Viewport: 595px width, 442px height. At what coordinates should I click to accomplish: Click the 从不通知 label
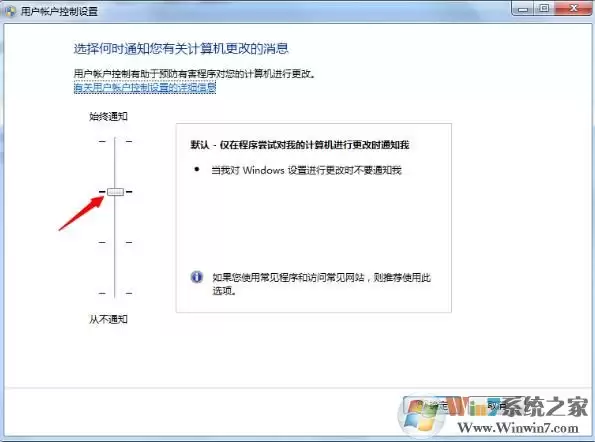click(x=108, y=319)
